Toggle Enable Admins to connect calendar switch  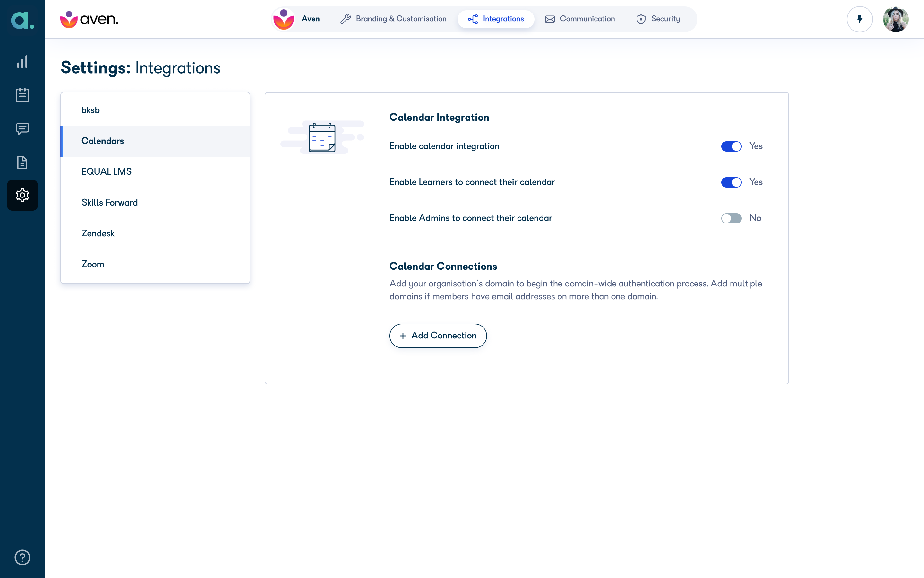[731, 218]
